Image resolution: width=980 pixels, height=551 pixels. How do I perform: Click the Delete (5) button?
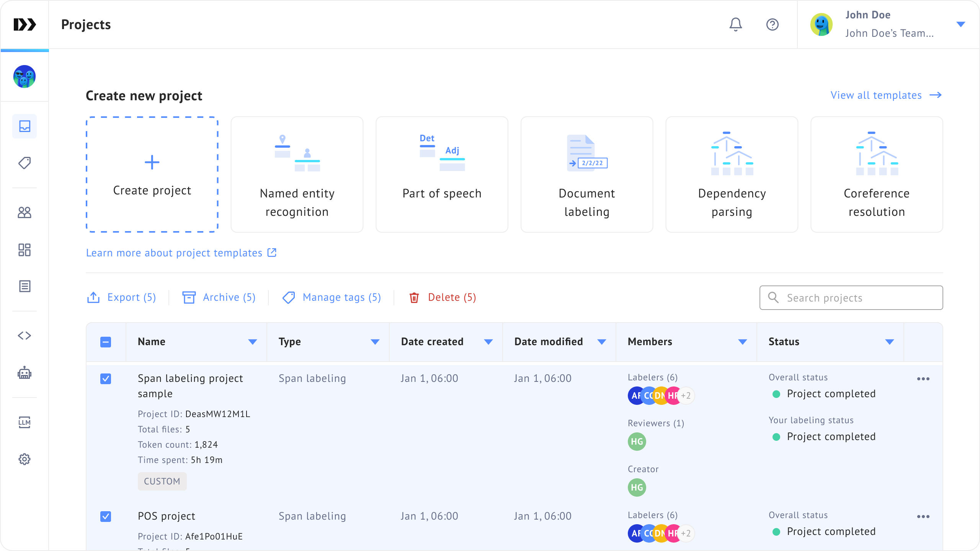[443, 297]
